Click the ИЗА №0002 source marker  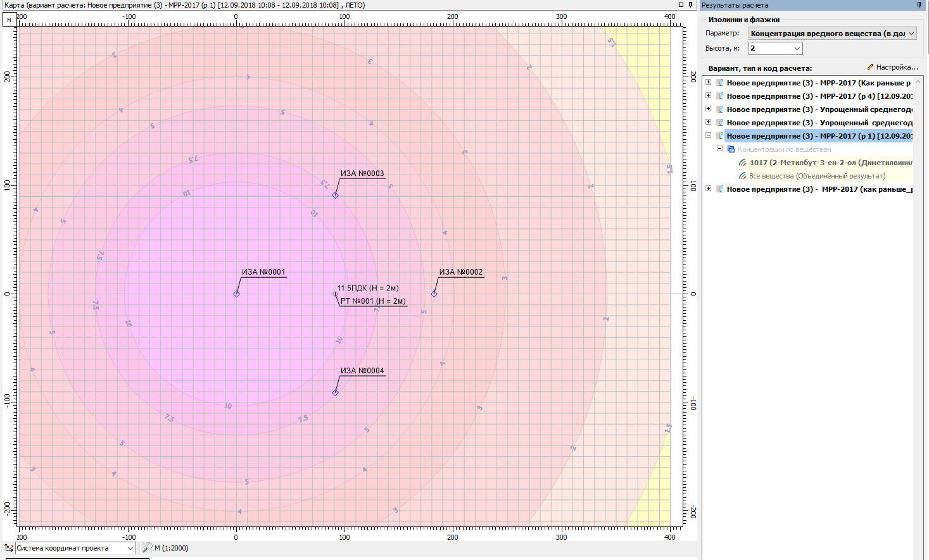[x=434, y=294]
